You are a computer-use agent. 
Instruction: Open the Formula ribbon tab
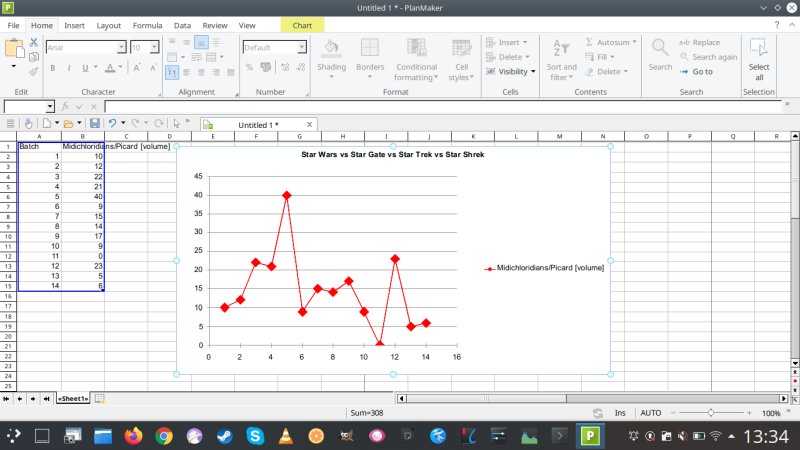pyautogui.click(x=147, y=25)
